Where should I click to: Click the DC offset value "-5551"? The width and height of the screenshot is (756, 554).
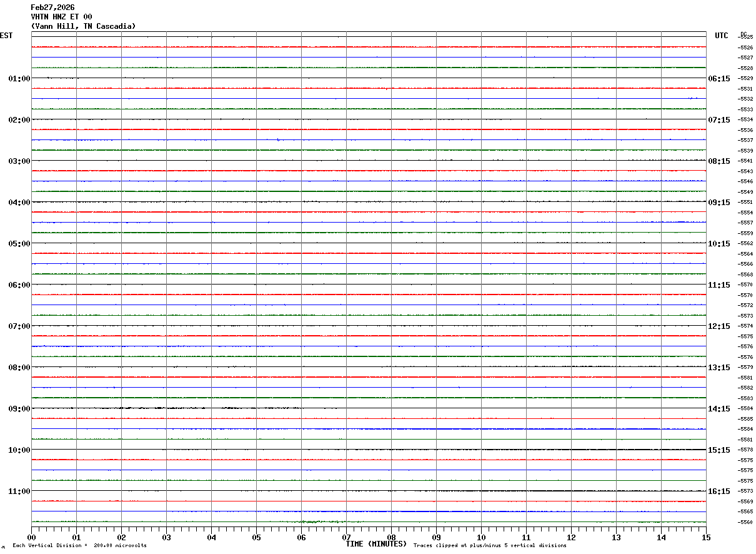tap(745, 203)
